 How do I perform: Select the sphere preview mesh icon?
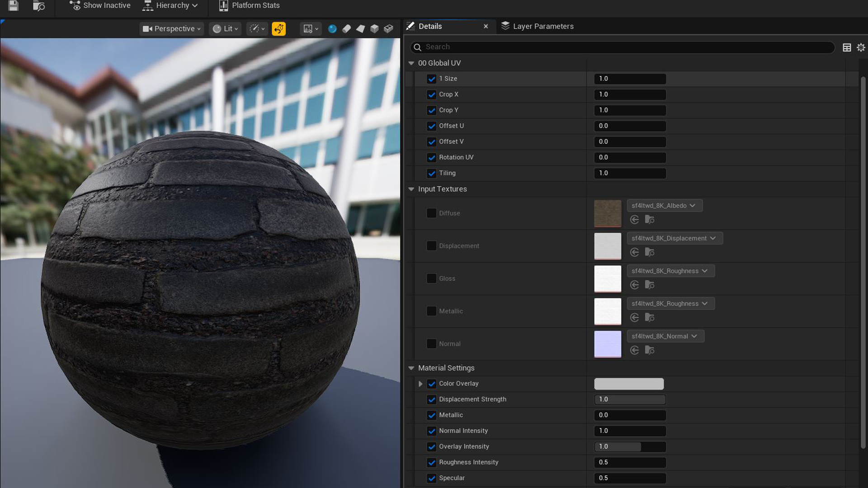332,29
